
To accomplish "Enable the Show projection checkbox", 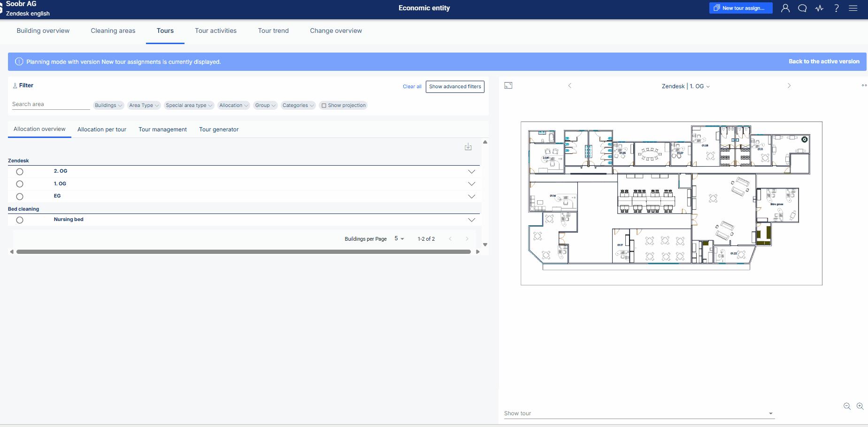I will [x=324, y=106].
